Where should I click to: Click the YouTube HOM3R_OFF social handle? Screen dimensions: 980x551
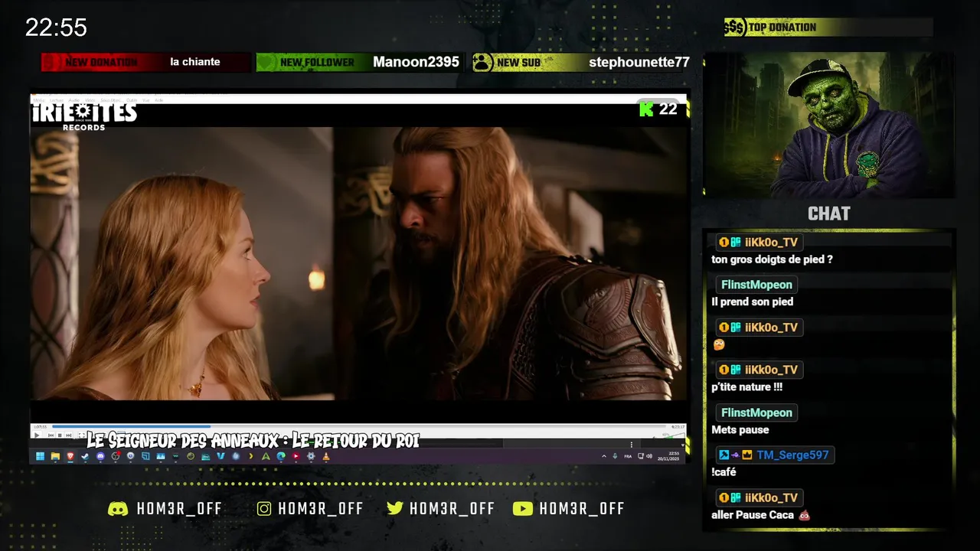(569, 508)
